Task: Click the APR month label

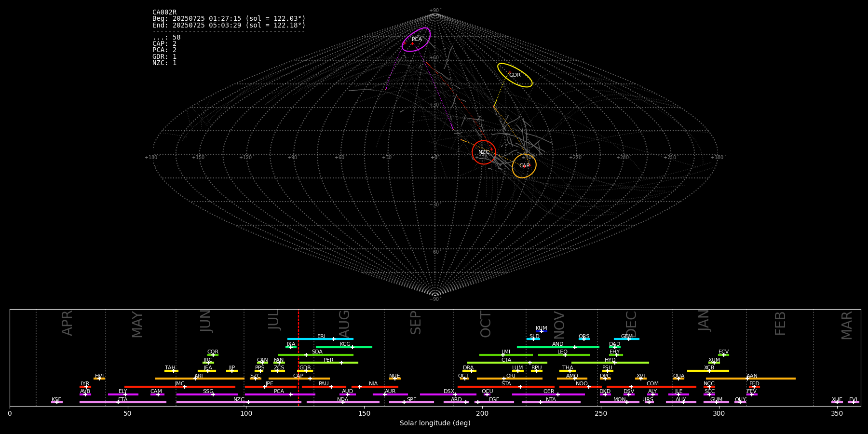Action: 68,323
